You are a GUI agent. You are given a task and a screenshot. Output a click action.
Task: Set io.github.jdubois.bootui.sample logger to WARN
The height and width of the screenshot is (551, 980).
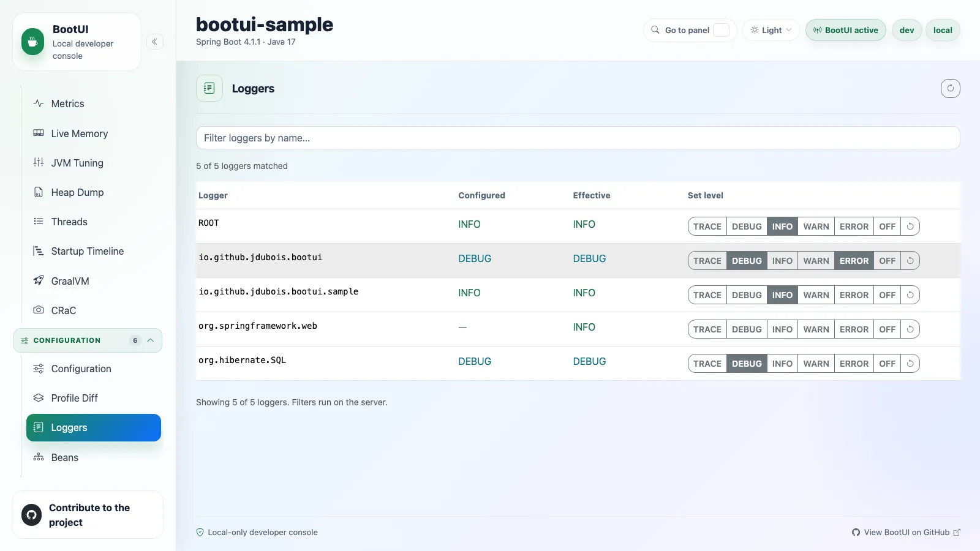point(816,295)
